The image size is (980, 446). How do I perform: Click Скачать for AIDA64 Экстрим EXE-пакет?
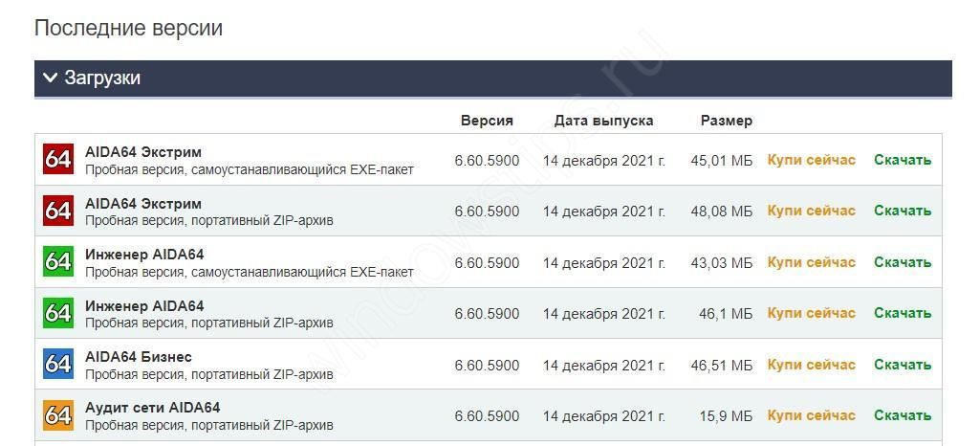902,160
